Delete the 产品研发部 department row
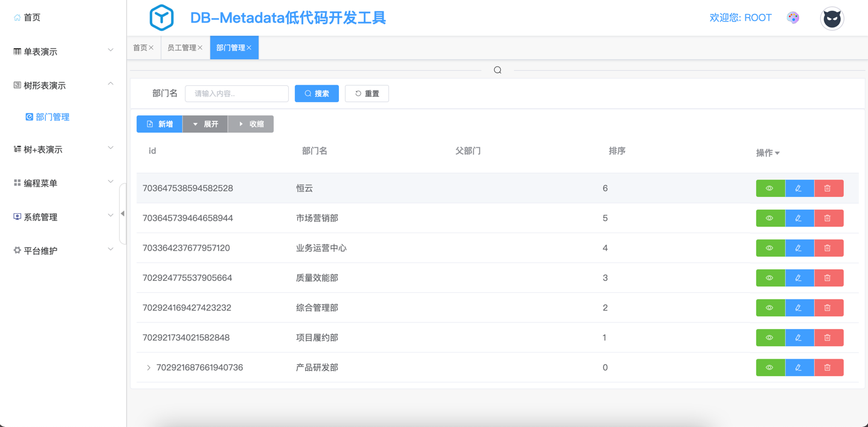Viewport: 868px width, 427px height. pyautogui.click(x=828, y=368)
